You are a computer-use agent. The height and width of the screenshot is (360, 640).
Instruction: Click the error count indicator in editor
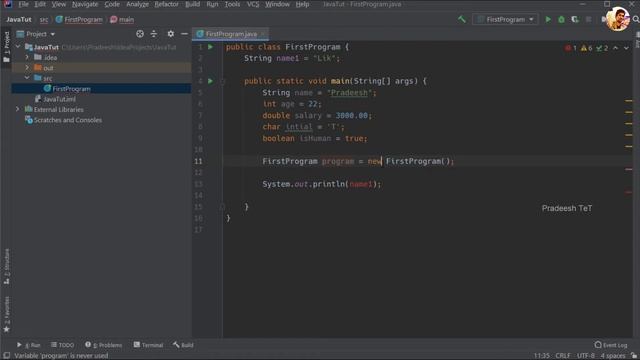click(571, 48)
